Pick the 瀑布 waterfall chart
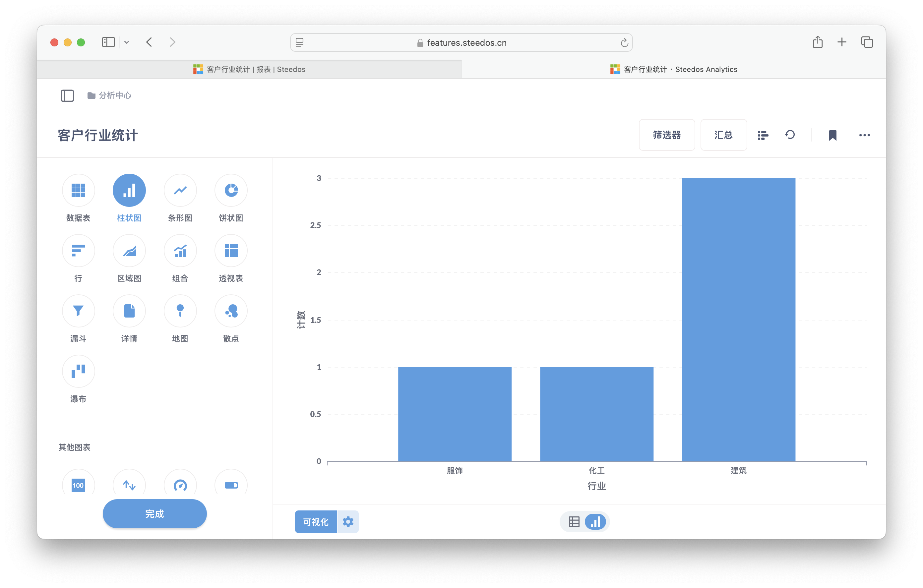The height and width of the screenshot is (588, 923). [78, 371]
